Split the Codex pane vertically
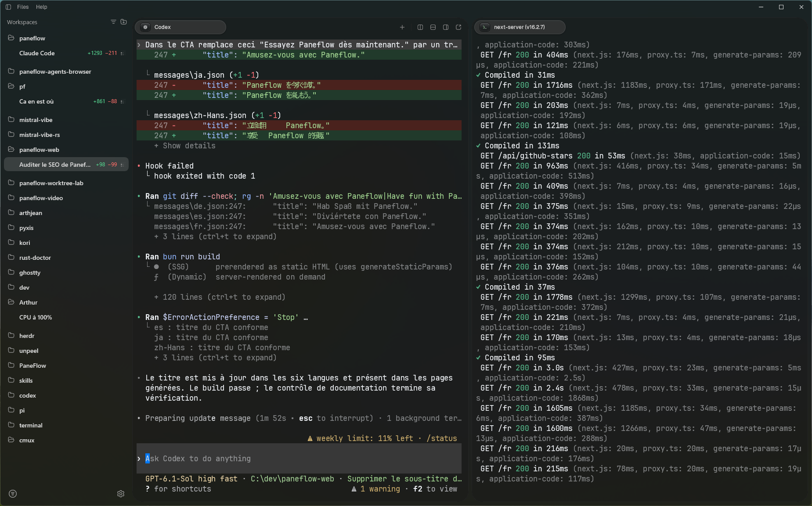812x506 pixels. click(x=420, y=27)
